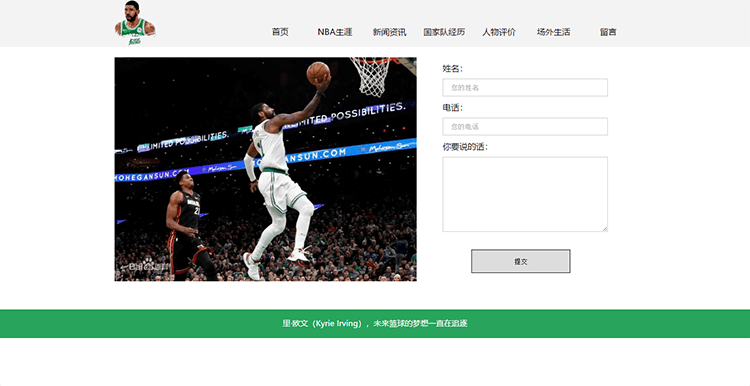Focus the 电话 phone input field
The width and height of the screenshot is (750, 386).
pos(525,127)
